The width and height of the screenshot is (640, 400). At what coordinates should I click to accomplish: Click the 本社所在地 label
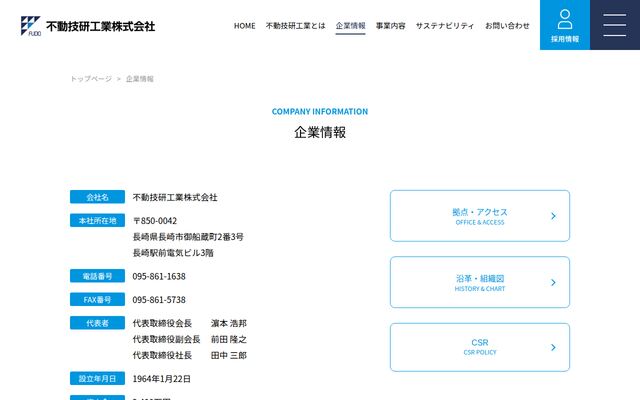[97, 220]
